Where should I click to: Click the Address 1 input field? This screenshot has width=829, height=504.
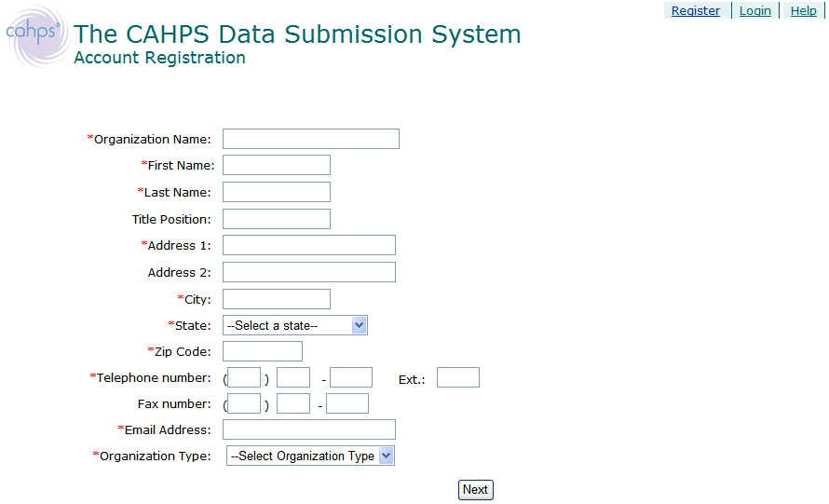(x=308, y=245)
